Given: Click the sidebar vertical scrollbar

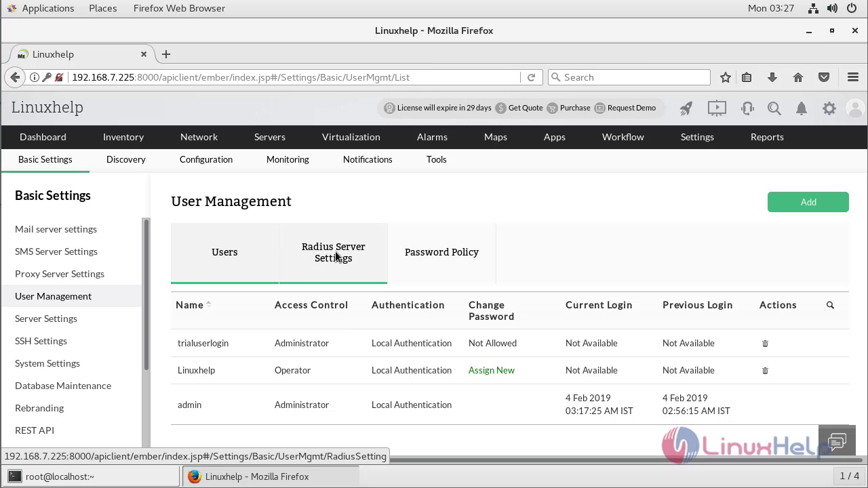Looking at the screenshot, I should pos(145,294).
